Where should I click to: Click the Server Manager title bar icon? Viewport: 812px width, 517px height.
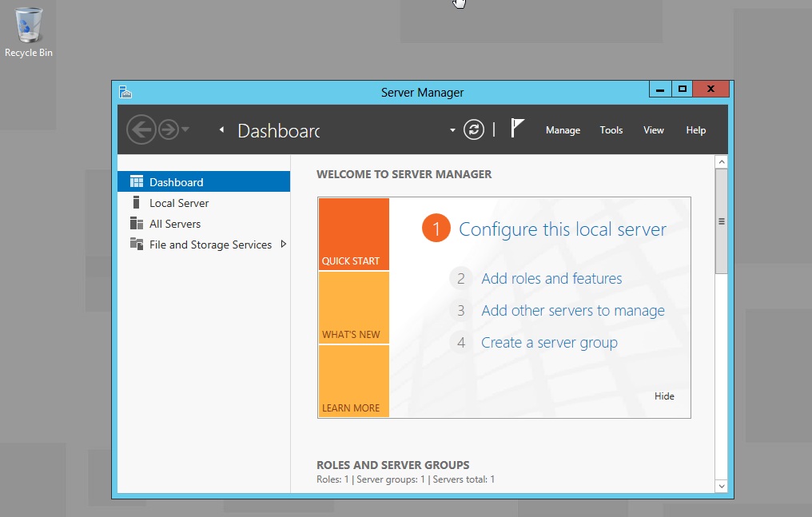click(x=125, y=92)
